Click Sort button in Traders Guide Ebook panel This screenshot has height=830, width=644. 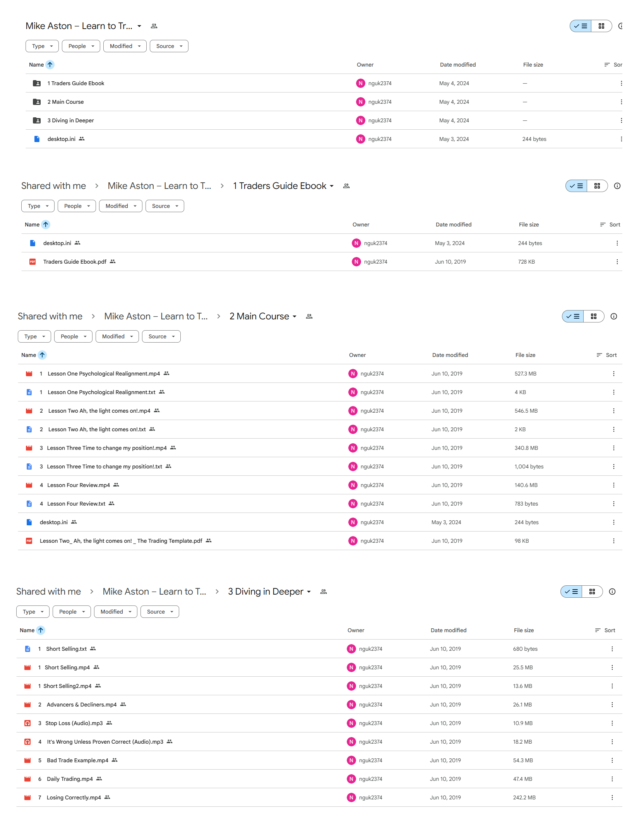pos(610,225)
